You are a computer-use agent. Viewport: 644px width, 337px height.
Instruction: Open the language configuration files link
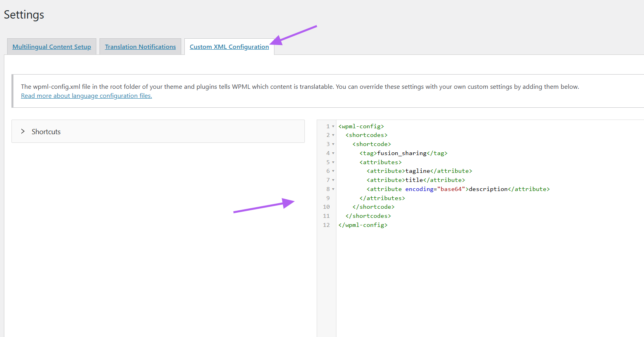(86, 96)
